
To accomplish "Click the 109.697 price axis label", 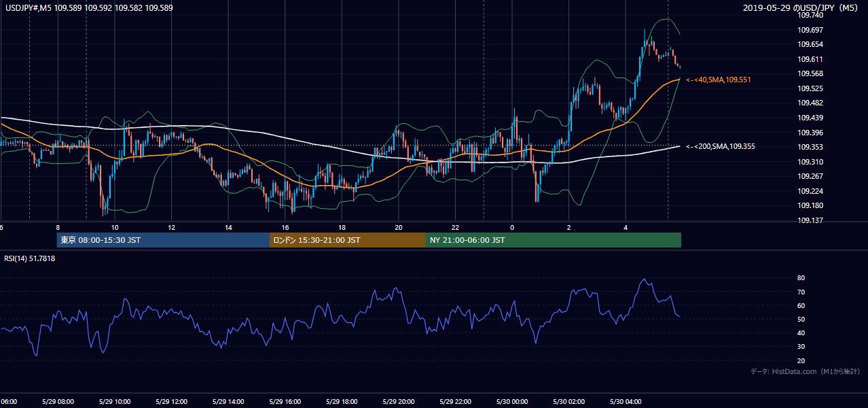I will [810, 30].
